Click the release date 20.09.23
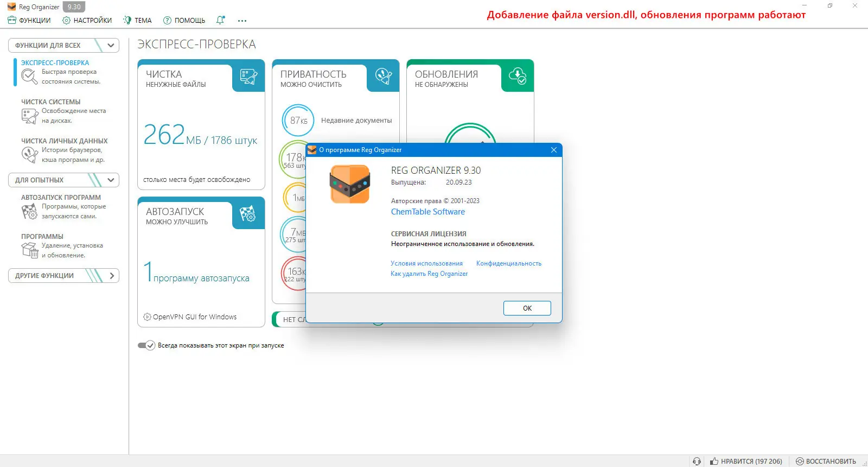 click(459, 182)
